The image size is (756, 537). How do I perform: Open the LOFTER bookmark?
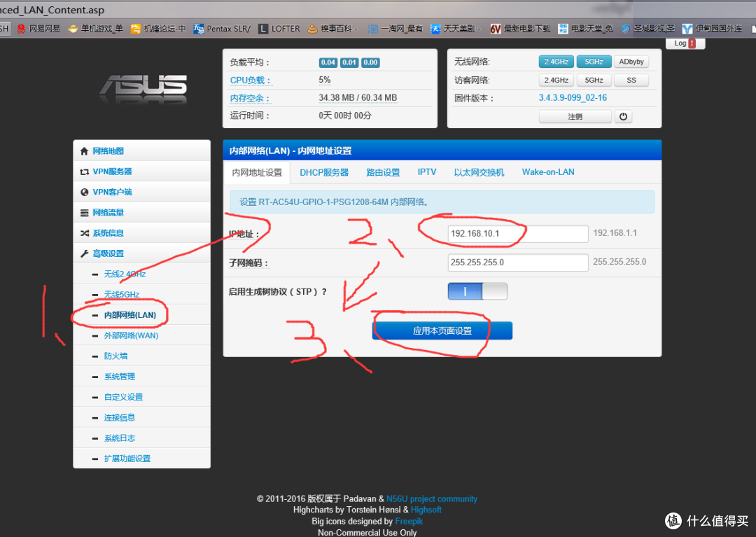279,29
